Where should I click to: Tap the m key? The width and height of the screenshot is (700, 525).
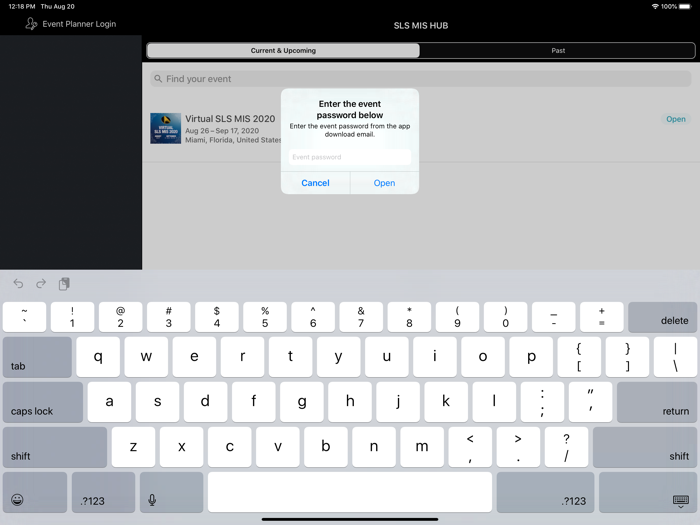(x=422, y=447)
